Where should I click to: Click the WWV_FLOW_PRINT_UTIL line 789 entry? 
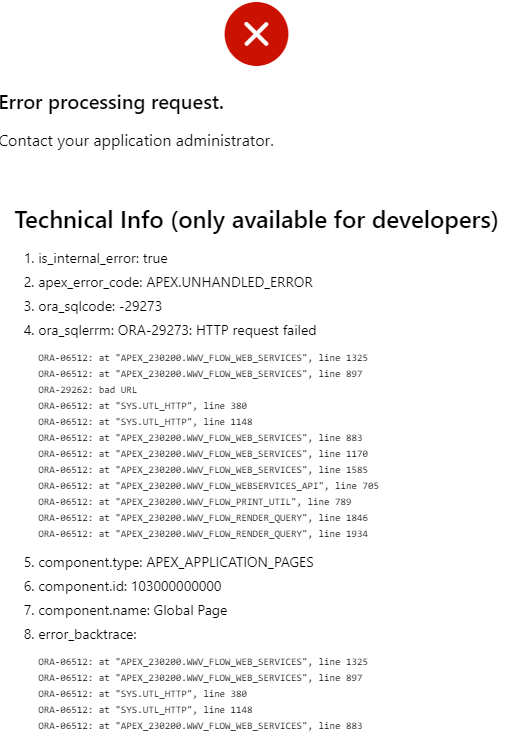[x=195, y=502]
